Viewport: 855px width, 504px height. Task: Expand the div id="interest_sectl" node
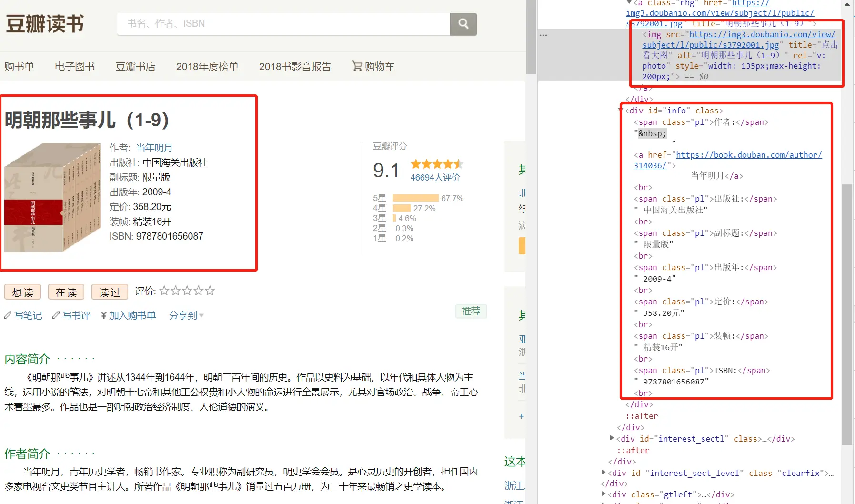point(612,438)
